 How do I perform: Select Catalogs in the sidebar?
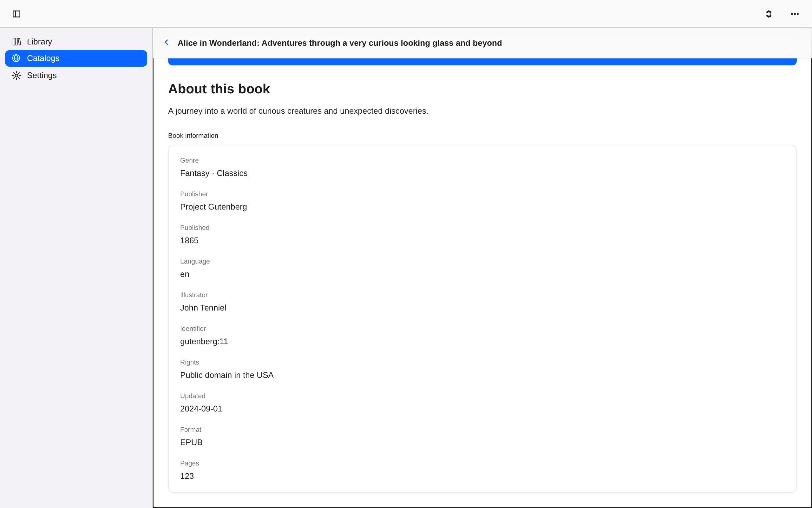tap(76, 58)
